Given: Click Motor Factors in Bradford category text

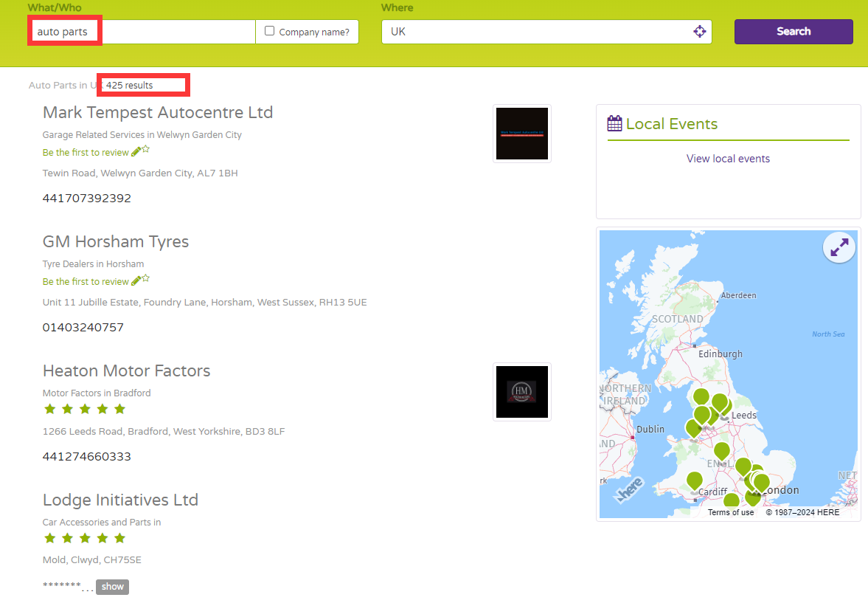Looking at the screenshot, I should tap(97, 393).
